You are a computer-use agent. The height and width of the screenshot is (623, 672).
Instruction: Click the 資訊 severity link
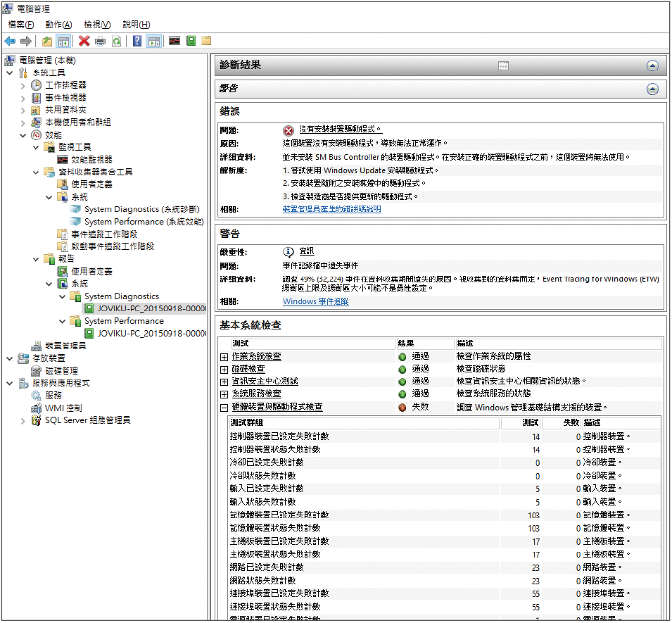pos(306,251)
